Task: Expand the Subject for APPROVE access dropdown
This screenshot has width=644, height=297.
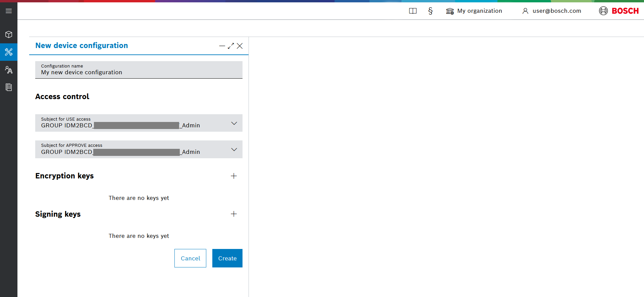Action: [x=234, y=150]
